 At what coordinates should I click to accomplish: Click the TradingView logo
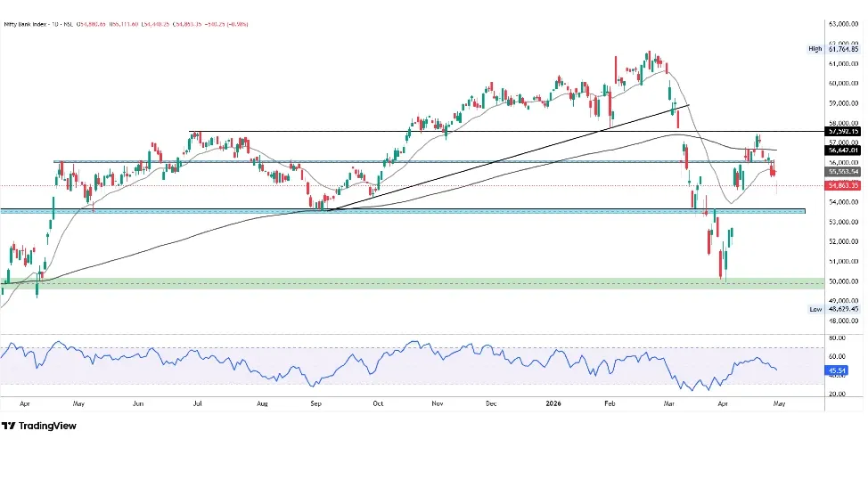[x=38, y=426]
